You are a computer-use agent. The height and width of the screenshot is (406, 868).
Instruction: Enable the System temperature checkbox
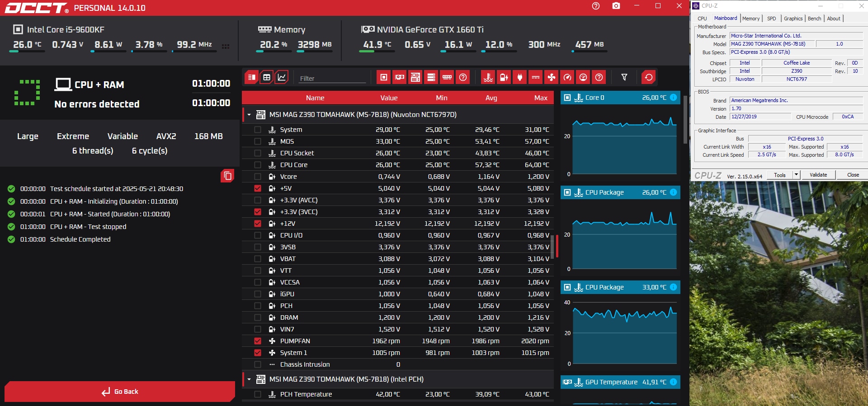point(258,130)
